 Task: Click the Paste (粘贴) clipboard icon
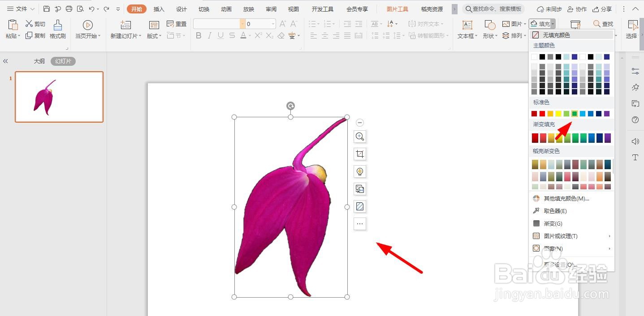pos(13,25)
